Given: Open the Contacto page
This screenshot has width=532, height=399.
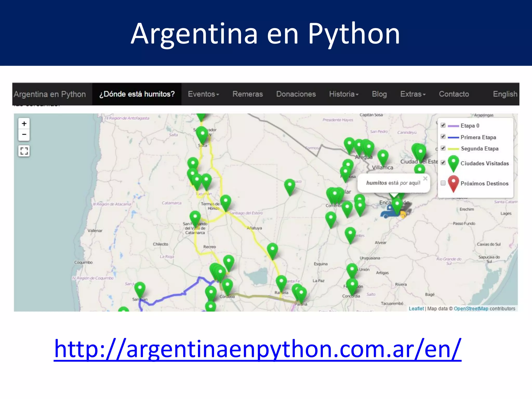Looking at the screenshot, I should (454, 94).
